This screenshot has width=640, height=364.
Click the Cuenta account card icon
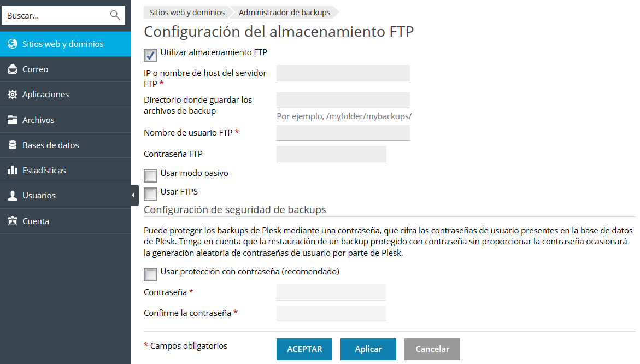point(13,221)
